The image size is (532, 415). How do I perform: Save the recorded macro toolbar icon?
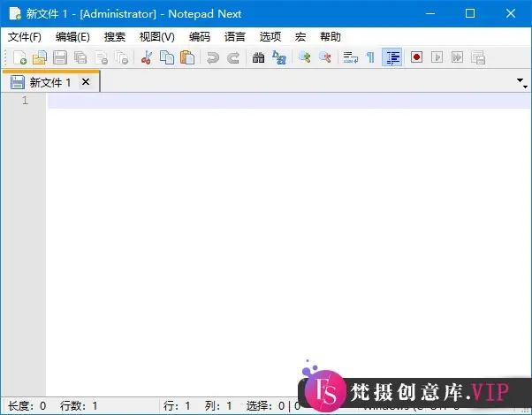(478, 57)
